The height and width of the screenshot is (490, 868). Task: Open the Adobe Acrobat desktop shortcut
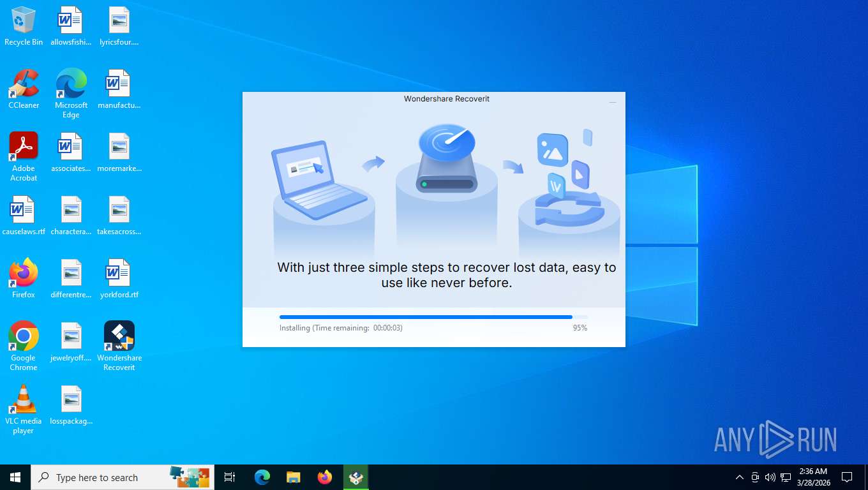[24, 157]
